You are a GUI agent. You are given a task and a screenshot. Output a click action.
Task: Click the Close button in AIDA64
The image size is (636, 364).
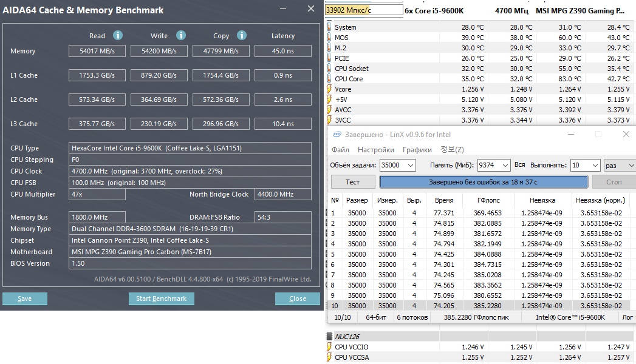[297, 298]
